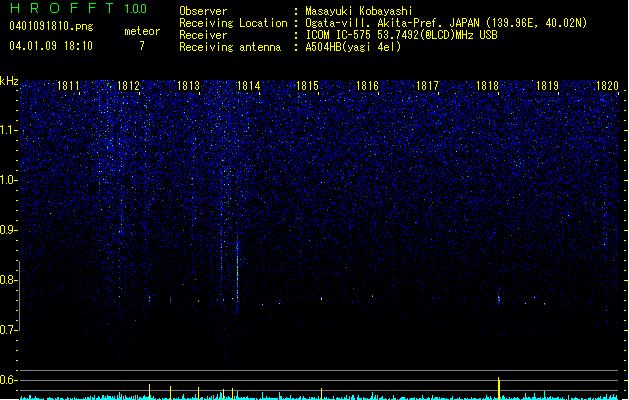Click the Receiver label
The width and height of the screenshot is (629, 400).
pos(203,35)
